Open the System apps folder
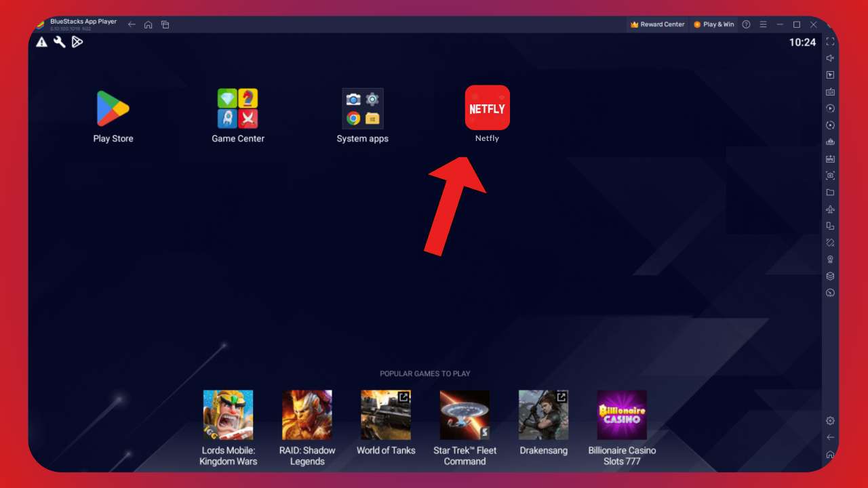The height and width of the screenshot is (488, 868). [x=362, y=108]
